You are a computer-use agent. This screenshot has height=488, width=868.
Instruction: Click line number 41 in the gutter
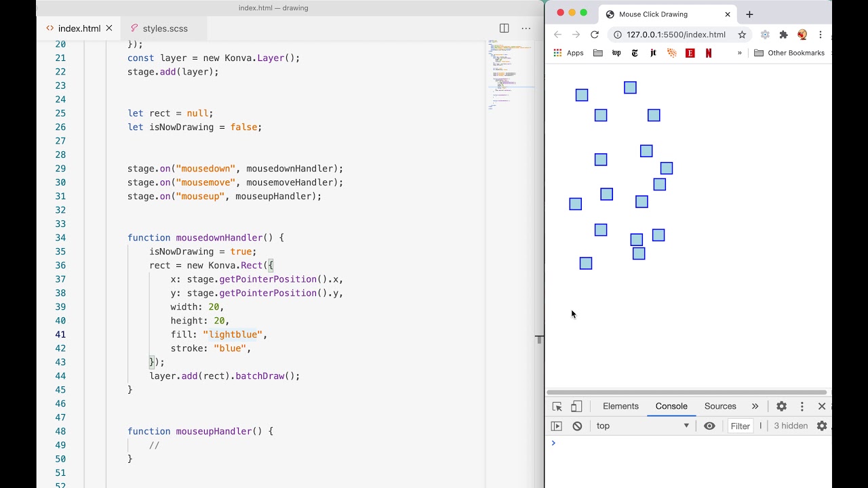pos(60,335)
